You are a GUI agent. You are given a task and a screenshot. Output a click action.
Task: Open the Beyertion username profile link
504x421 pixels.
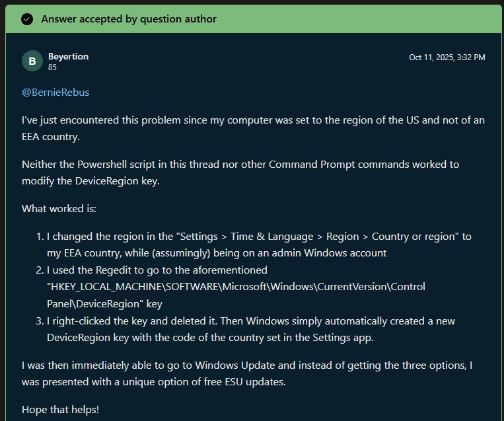68,57
